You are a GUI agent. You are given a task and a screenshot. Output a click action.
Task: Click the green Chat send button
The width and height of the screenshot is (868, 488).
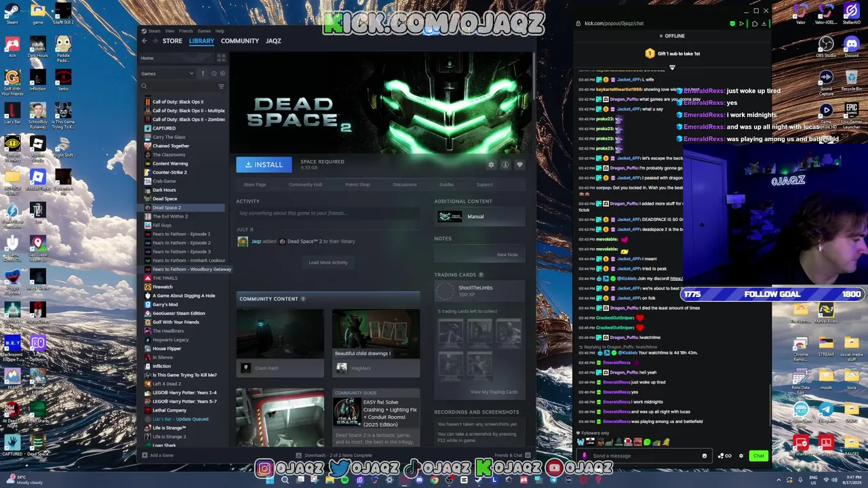(x=758, y=455)
